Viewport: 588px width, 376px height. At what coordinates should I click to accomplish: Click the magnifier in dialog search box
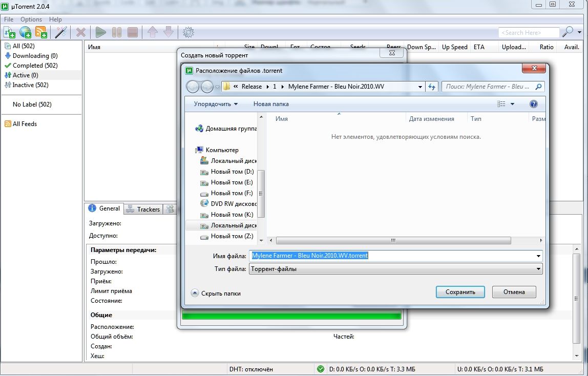(538, 87)
